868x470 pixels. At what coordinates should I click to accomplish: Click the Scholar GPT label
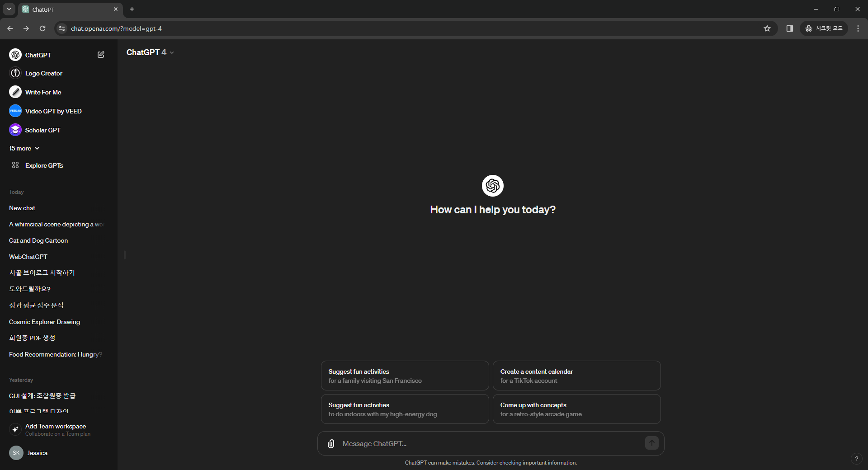pos(43,130)
